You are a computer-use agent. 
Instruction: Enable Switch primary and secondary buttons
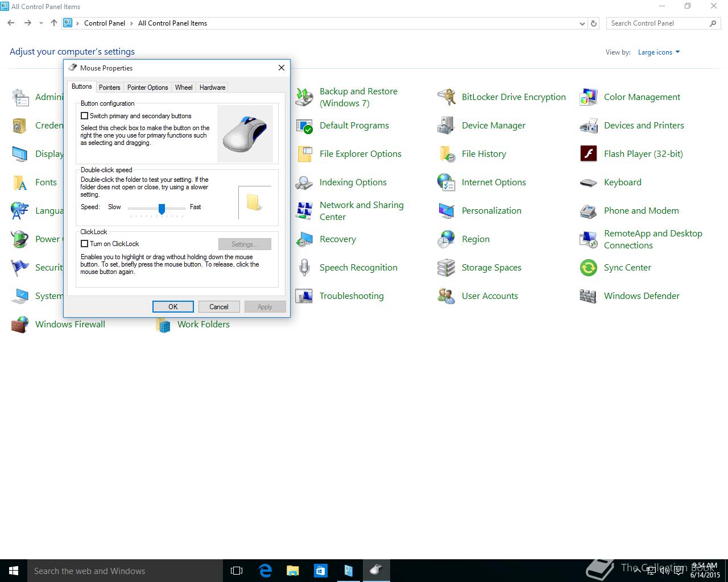[x=85, y=116]
